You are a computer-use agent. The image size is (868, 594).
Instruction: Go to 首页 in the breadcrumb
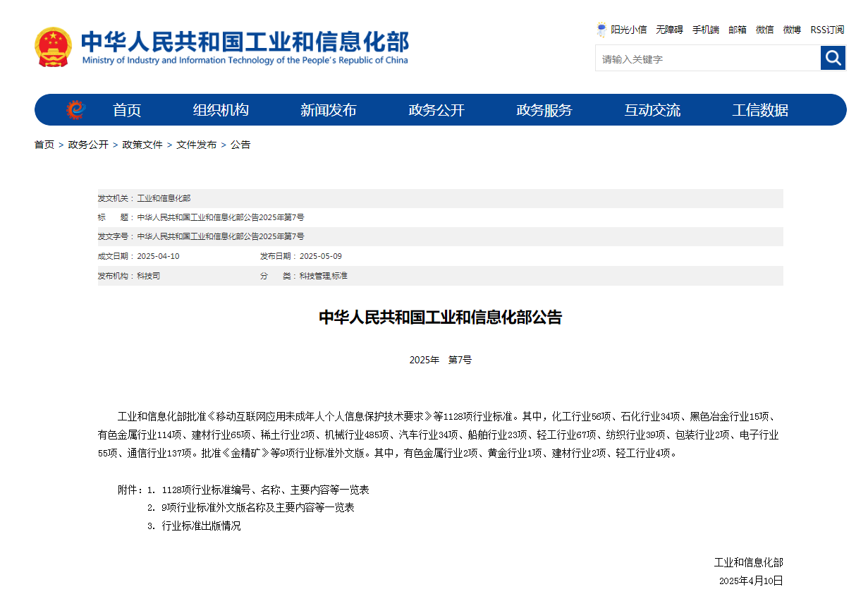coord(44,145)
